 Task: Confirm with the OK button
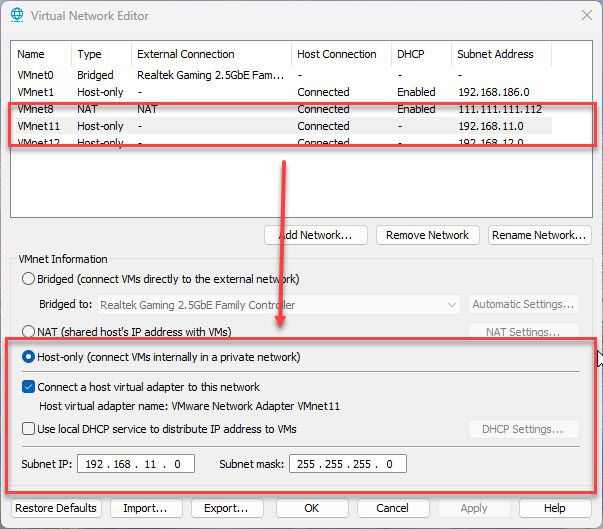312,508
